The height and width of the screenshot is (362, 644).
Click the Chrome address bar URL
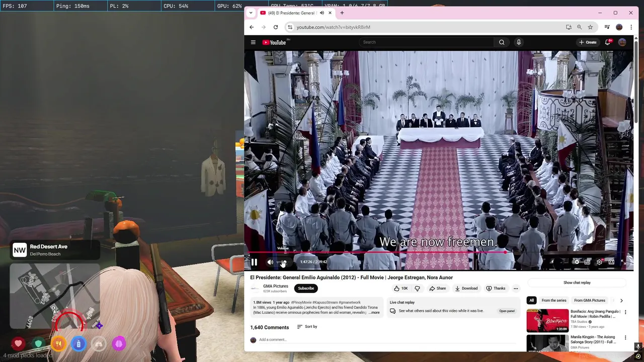pos(333,27)
